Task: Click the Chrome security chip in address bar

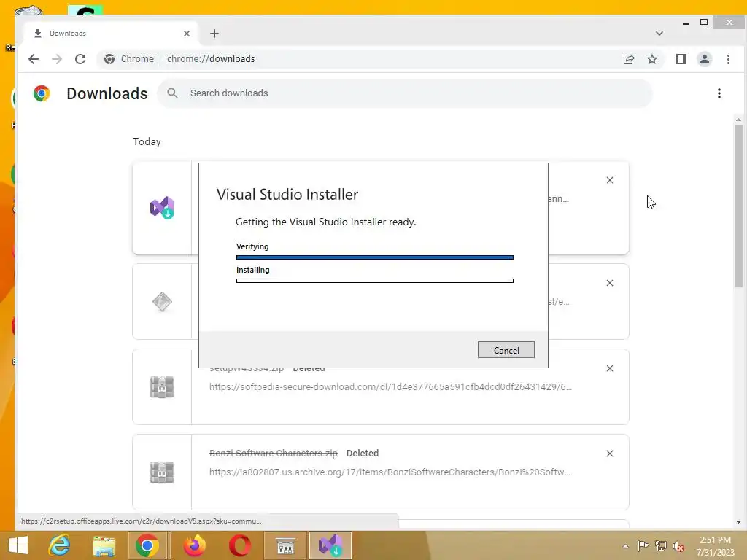Action: pos(129,59)
